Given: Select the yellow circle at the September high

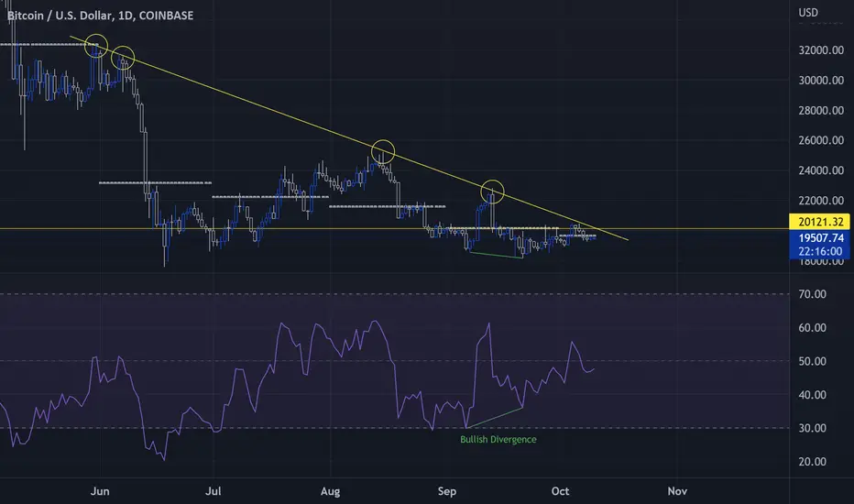Looking at the screenshot, I should click(x=492, y=192).
